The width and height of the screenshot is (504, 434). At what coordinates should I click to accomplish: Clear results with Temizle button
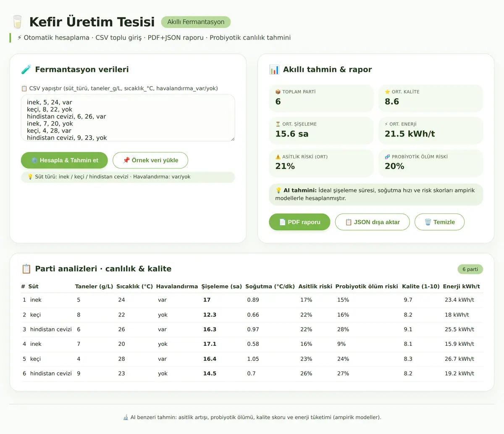[x=439, y=222]
